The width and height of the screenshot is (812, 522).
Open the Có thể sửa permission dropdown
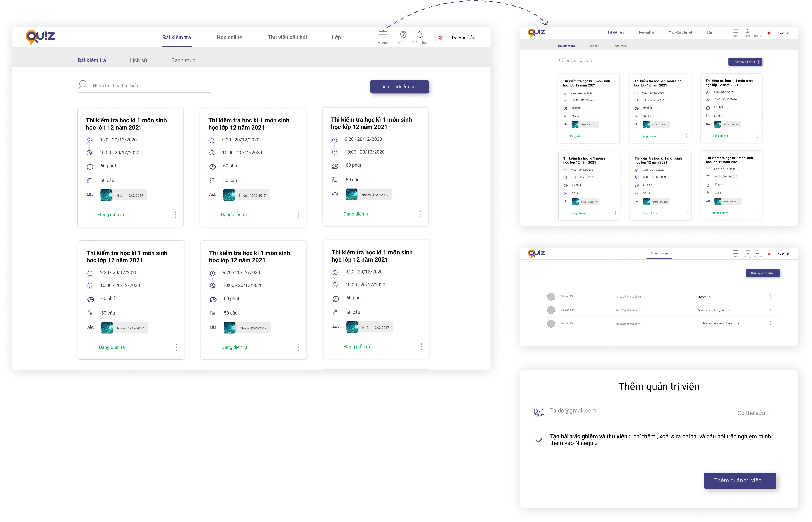[757, 413]
